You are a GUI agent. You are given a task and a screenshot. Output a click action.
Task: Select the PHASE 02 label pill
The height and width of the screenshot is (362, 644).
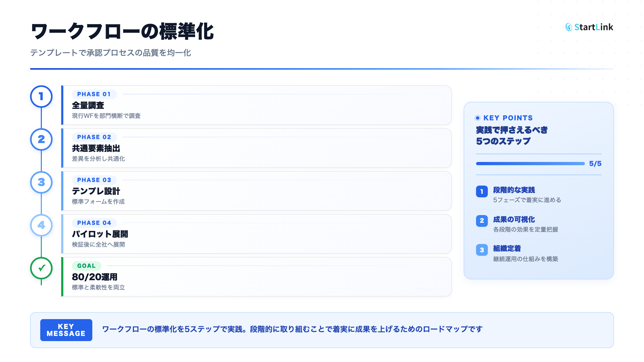94,137
